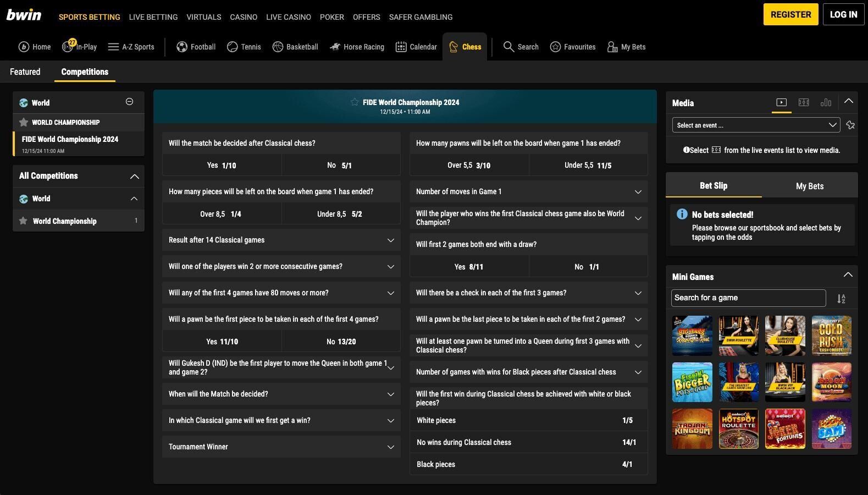The height and width of the screenshot is (495, 868).
Task: Select the video stream media icon
Action: click(x=781, y=102)
